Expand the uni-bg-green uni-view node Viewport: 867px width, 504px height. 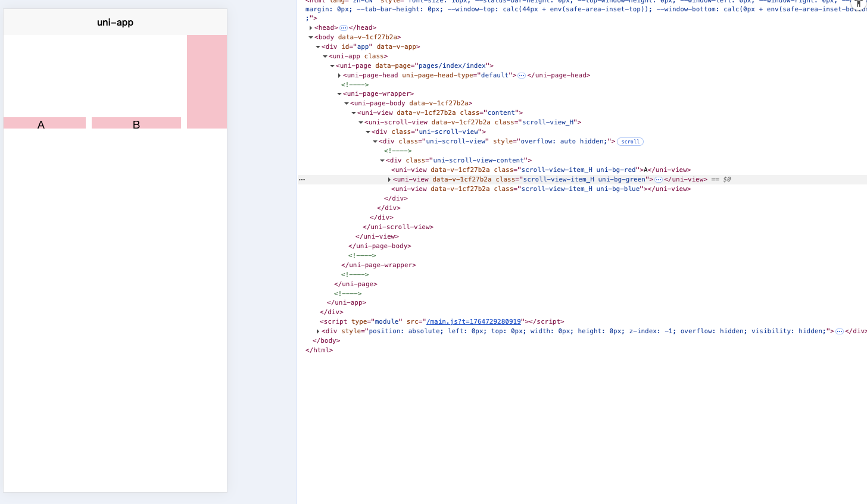pyautogui.click(x=389, y=180)
